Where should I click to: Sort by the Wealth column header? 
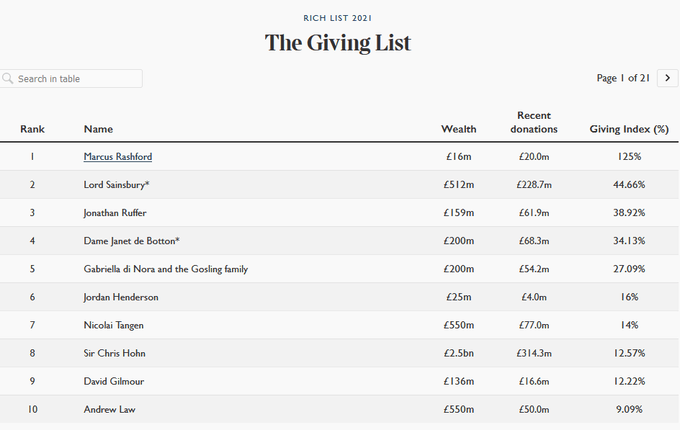[x=459, y=129]
